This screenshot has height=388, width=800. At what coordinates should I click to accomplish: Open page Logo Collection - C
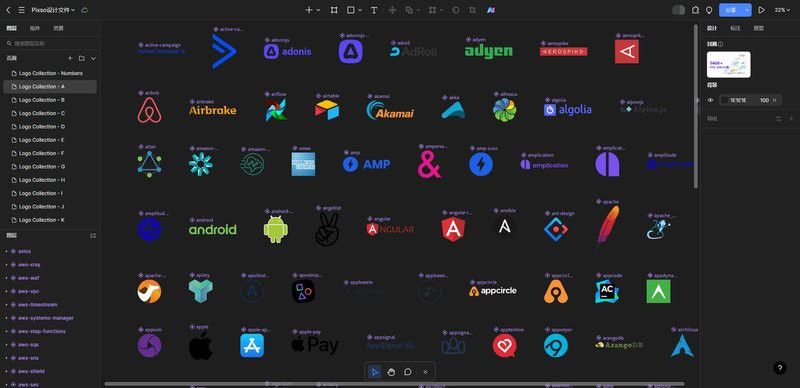point(50,113)
